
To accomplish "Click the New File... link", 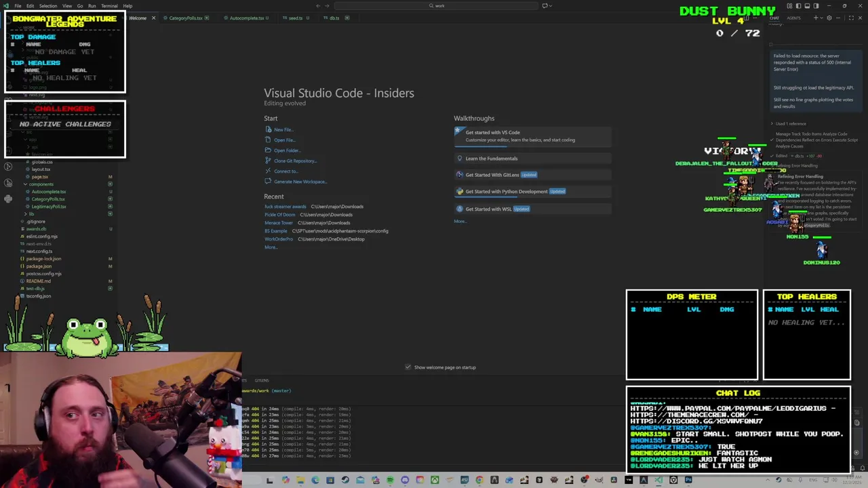I will pos(283,129).
